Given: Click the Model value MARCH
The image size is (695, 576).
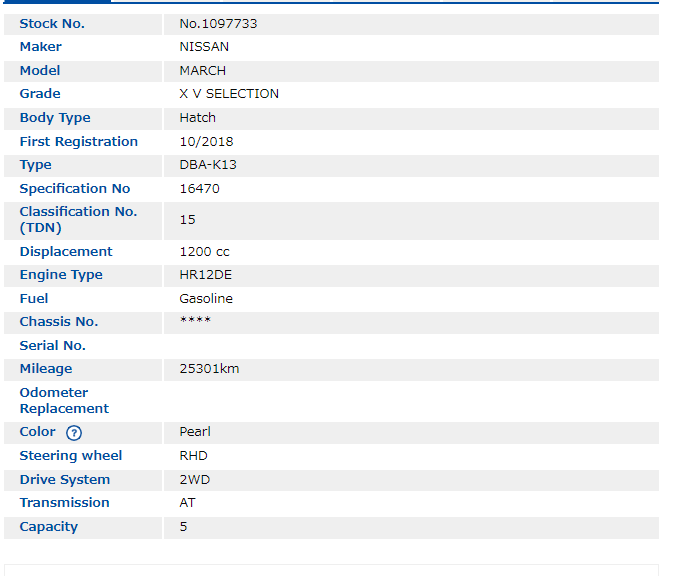Looking at the screenshot, I should pos(202,70).
